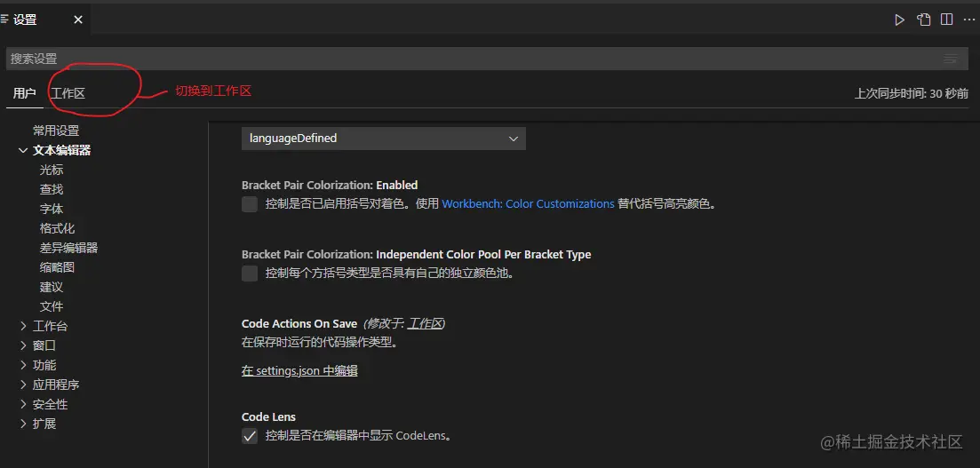Toggle Bracket Pair Colorization Enabled checkbox
This screenshot has width=980, height=468.
point(250,204)
